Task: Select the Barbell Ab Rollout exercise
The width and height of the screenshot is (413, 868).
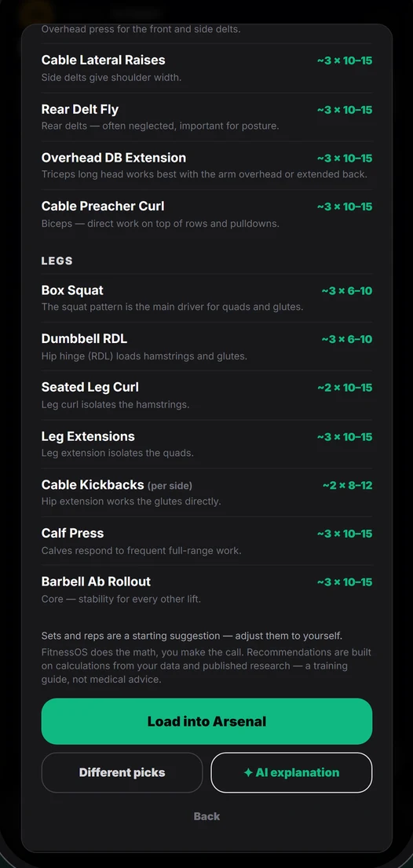Action: pos(206,589)
